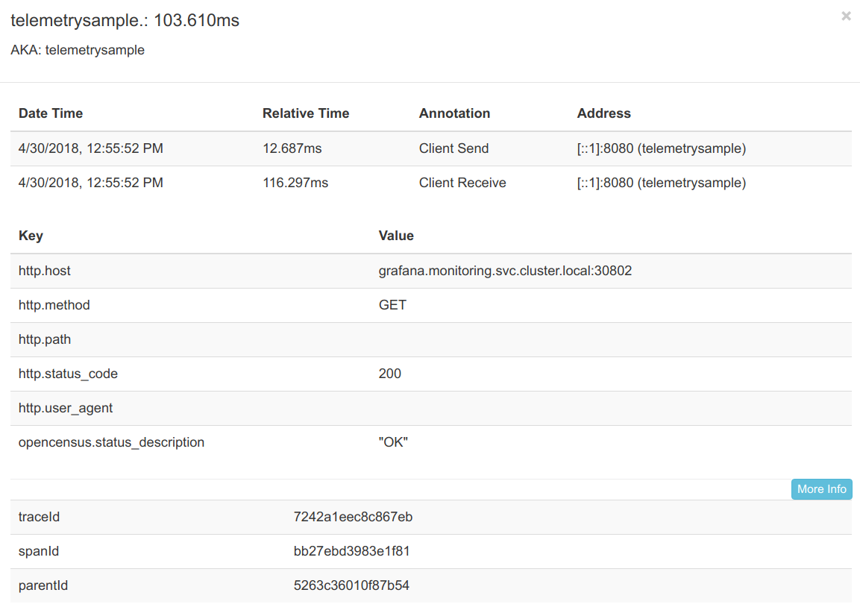Click the Address column header

coord(603,113)
